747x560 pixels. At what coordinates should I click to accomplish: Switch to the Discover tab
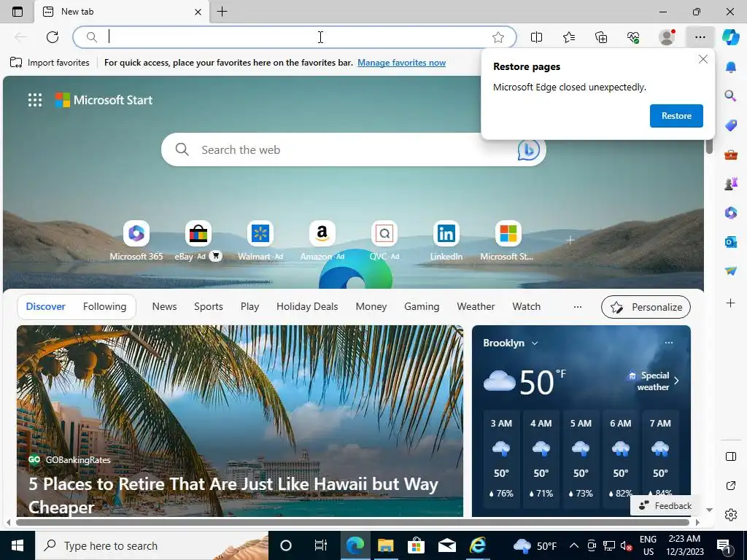click(x=45, y=307)
